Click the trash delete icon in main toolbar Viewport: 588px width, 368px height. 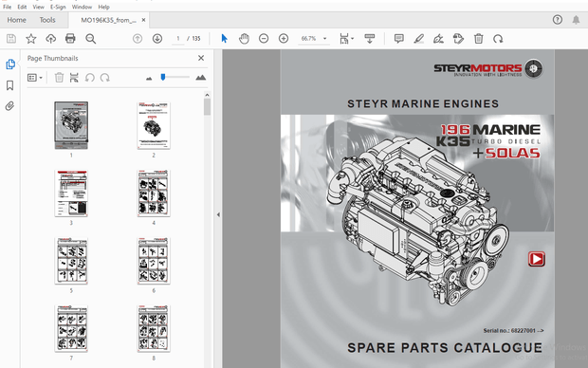point(479,39)
